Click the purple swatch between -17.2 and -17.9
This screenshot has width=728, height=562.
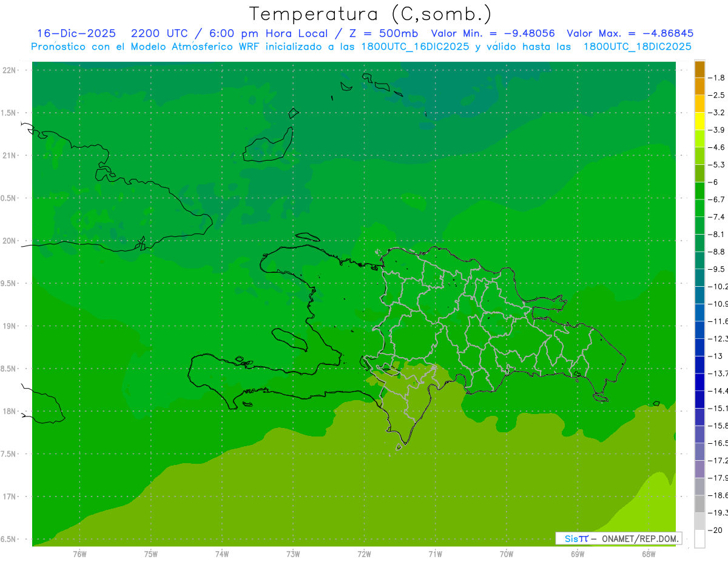699,469
